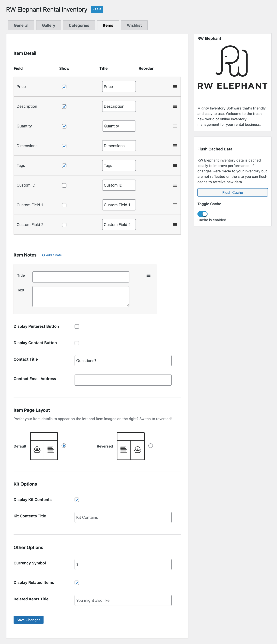The image size is (277, 644).
Task: Focus the Item Notes Text area
Action: [x=81, y=297]
